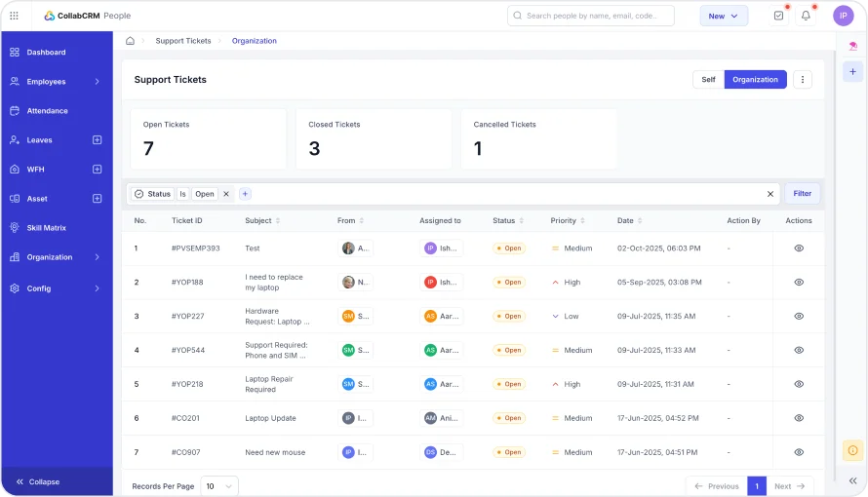
Task: Switch to Self tickets view
Action: click(x=708, y=80)
